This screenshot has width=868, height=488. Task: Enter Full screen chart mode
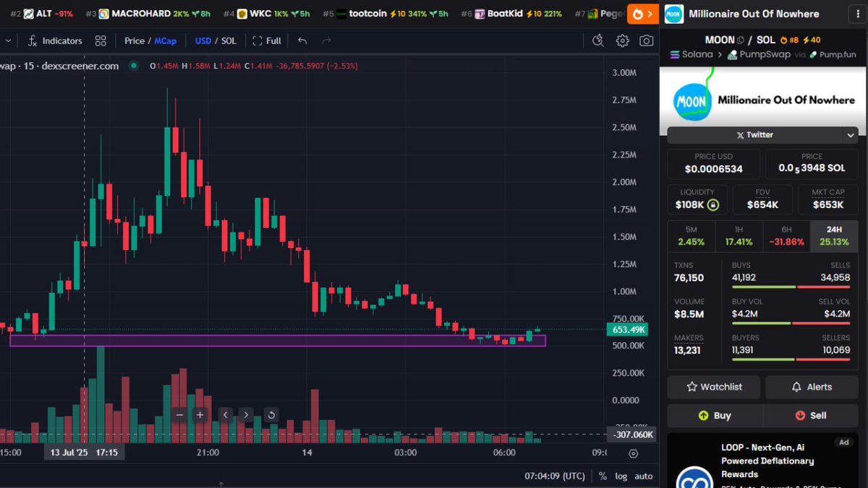[267, 41]
